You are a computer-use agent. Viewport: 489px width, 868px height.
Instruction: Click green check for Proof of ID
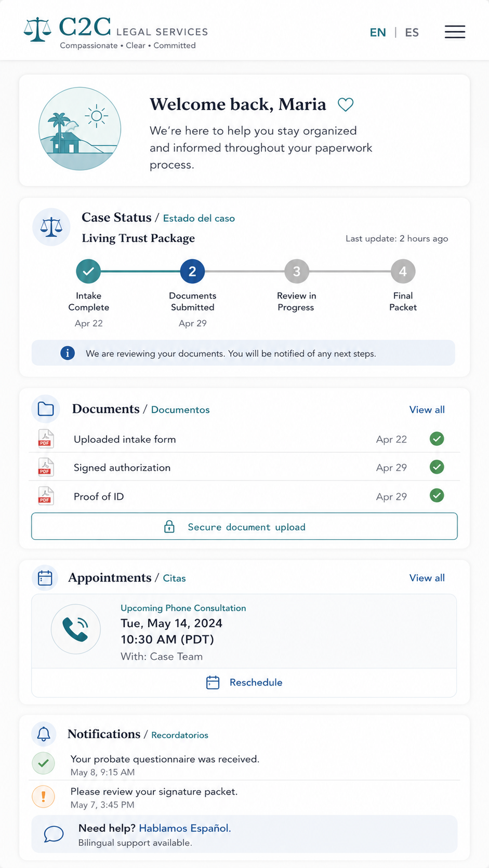coord(437,495)
